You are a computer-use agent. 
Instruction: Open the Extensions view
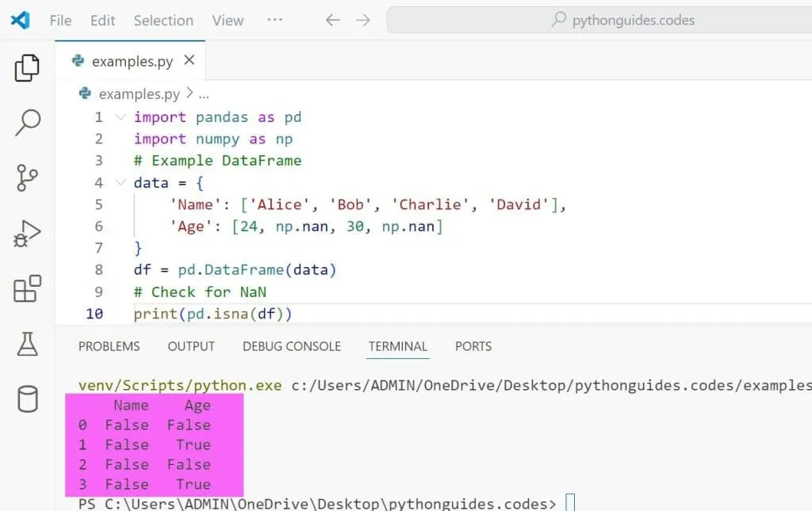[27, 289]
